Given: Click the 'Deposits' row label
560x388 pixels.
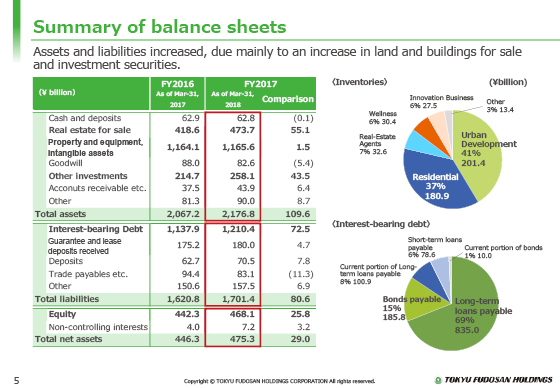Looking at the screenshot, I should (x=66, y=261).
